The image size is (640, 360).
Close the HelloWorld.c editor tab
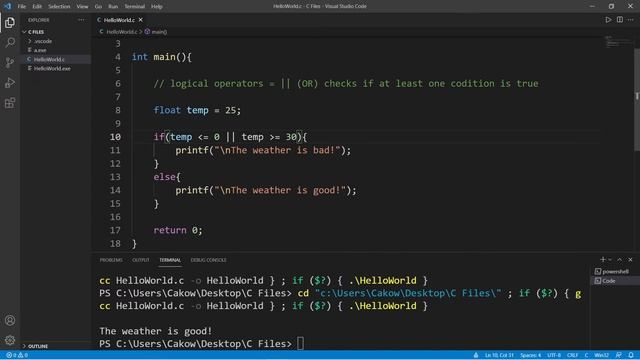tap(140, 20)
